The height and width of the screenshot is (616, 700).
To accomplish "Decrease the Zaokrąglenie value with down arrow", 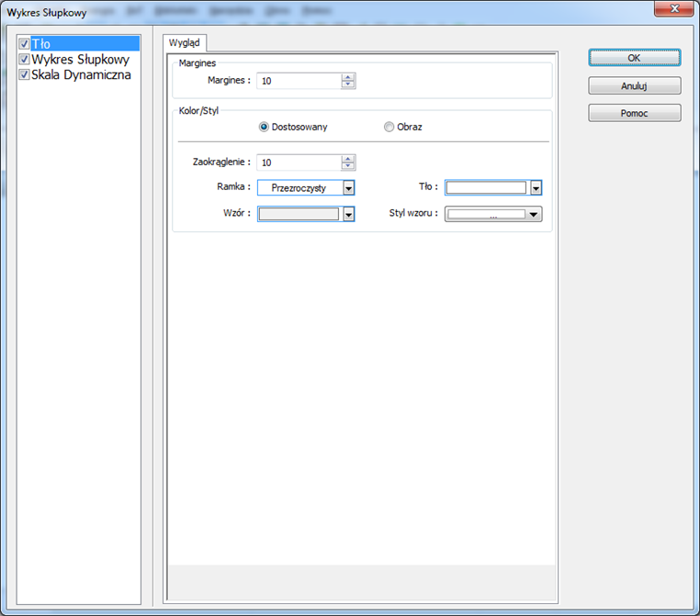I will pos(348,166).
